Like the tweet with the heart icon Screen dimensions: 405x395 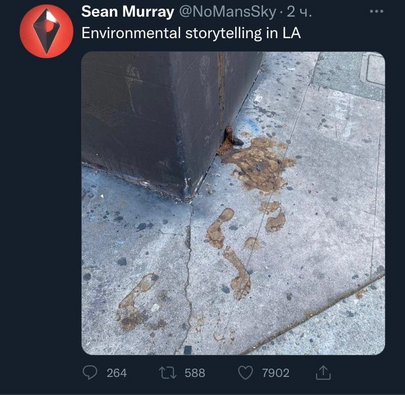(x=246, y=373)
